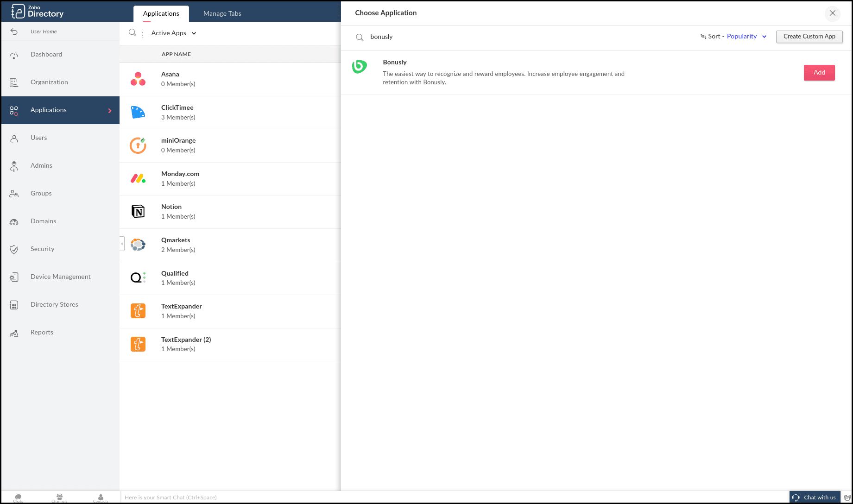Click the Security shield icon
The height and width of the screenshot is (504, 853).
(14, 249)
